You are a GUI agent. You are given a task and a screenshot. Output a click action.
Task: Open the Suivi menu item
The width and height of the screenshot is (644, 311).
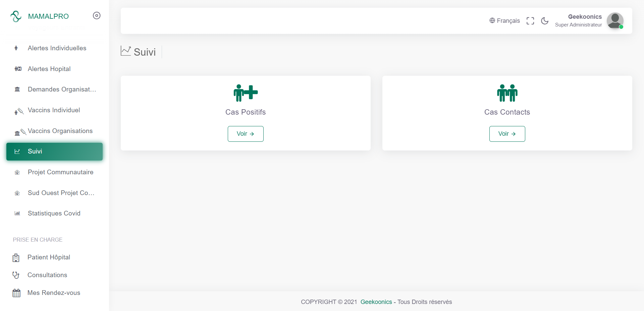[54, 151]
